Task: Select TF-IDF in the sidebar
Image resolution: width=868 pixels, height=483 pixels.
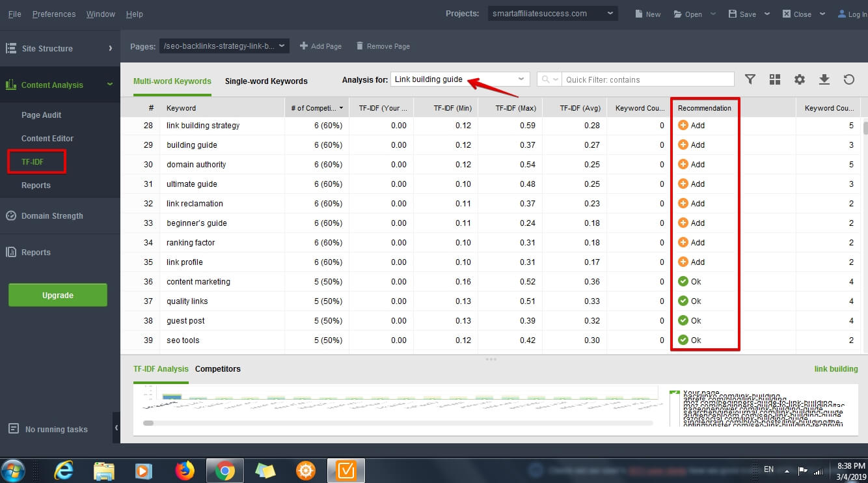Action: click(33, 161)
